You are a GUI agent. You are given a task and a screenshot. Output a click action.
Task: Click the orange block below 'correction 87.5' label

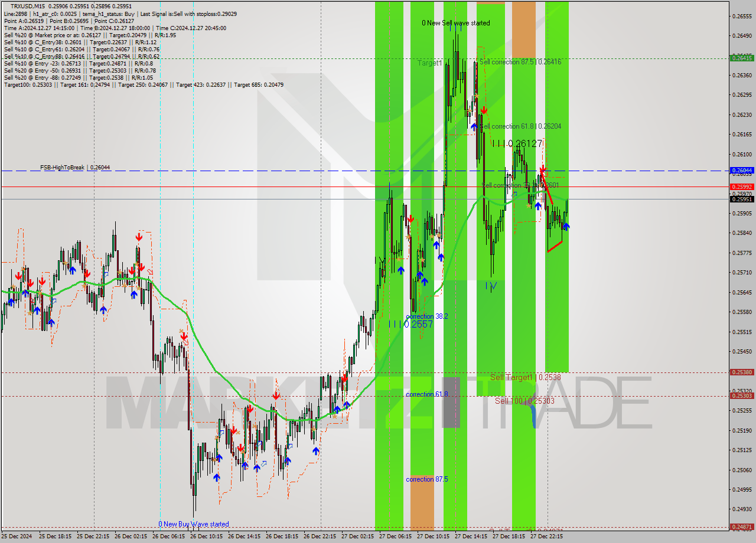(x=422, y=502)
